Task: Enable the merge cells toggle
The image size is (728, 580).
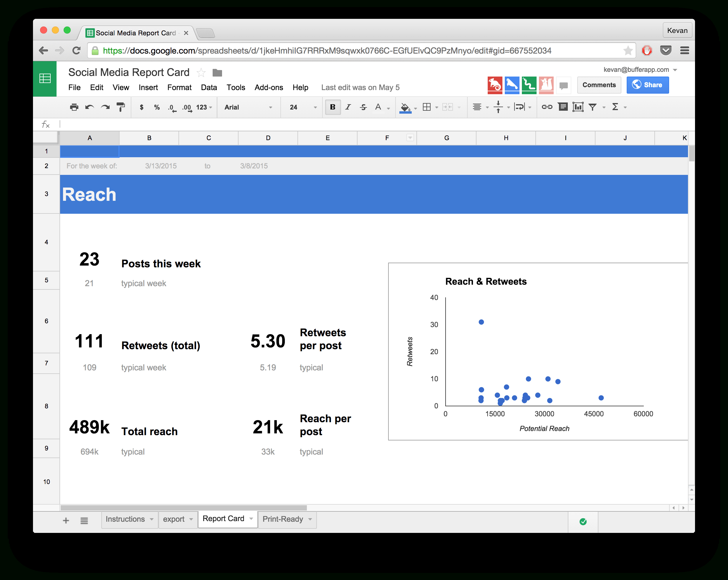Action: [x=448, y=107]
